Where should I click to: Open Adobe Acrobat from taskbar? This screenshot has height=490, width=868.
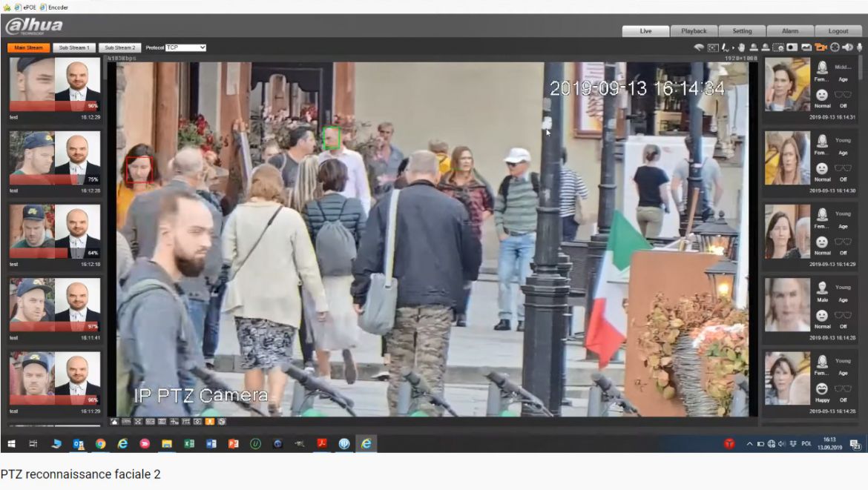[x=322, y=443]
